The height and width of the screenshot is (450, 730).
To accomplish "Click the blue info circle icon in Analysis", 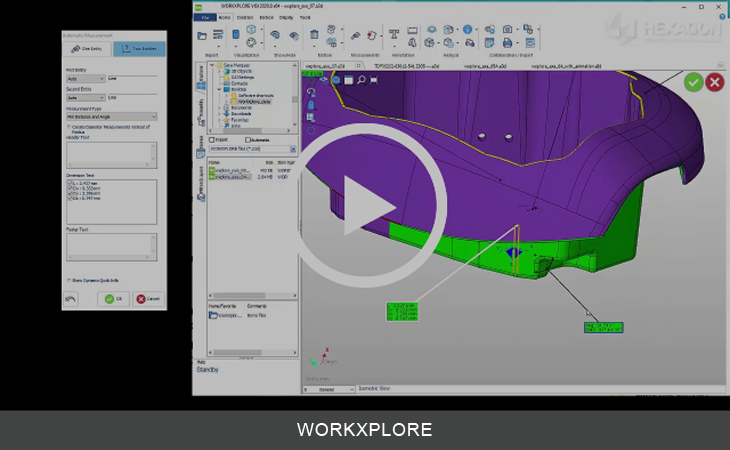I will point(467,29).
